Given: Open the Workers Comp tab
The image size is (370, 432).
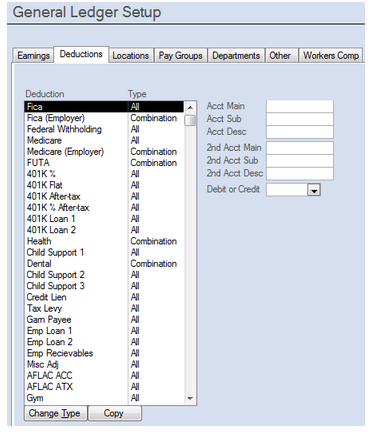Looking at the screenshot, I should coord(331,55).
